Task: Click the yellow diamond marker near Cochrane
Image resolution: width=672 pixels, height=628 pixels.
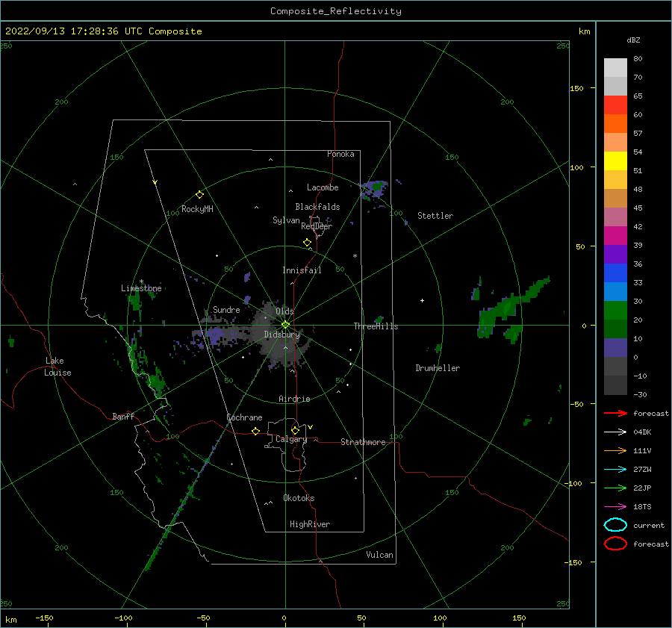Action: coord(255,431)
